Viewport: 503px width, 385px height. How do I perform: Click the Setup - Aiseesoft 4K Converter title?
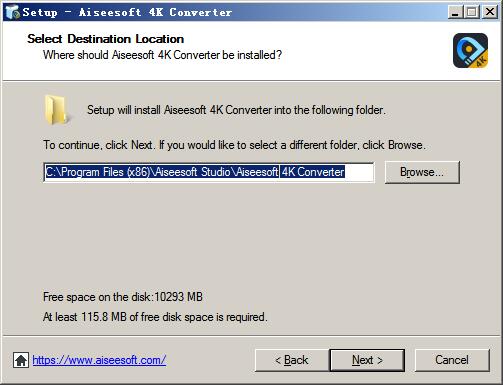click(127, 12)
